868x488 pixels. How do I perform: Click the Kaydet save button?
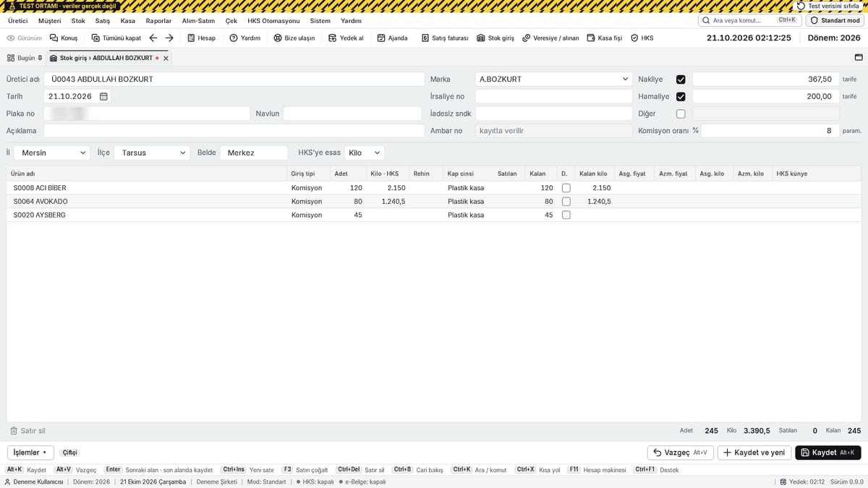tap(828, 453)
